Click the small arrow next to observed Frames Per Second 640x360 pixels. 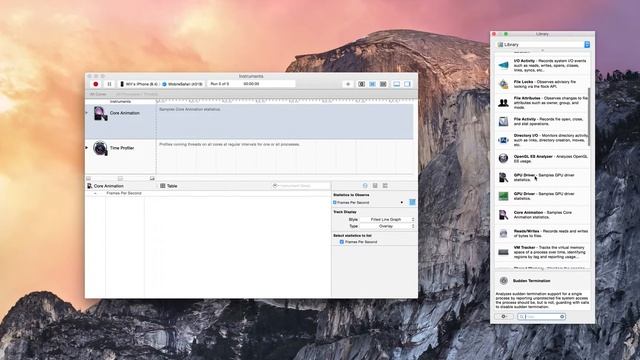pos(402,202)
